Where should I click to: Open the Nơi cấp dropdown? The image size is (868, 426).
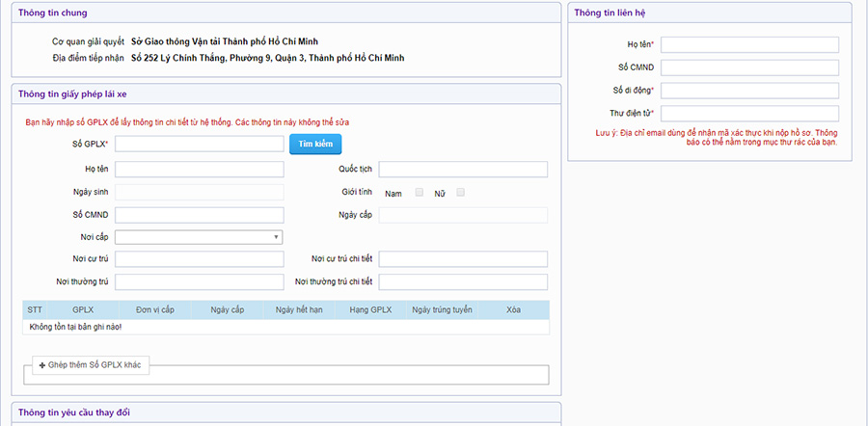(x=199, y=236)
